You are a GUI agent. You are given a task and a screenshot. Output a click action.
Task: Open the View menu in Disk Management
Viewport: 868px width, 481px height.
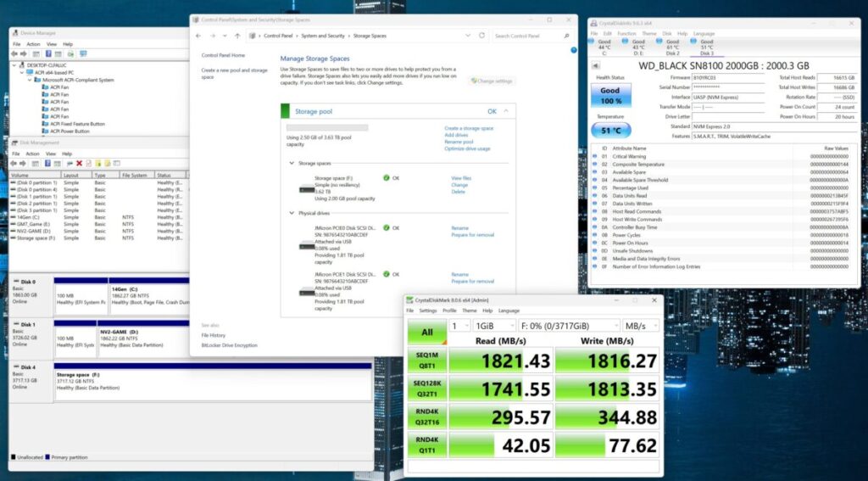pos(51,154)
